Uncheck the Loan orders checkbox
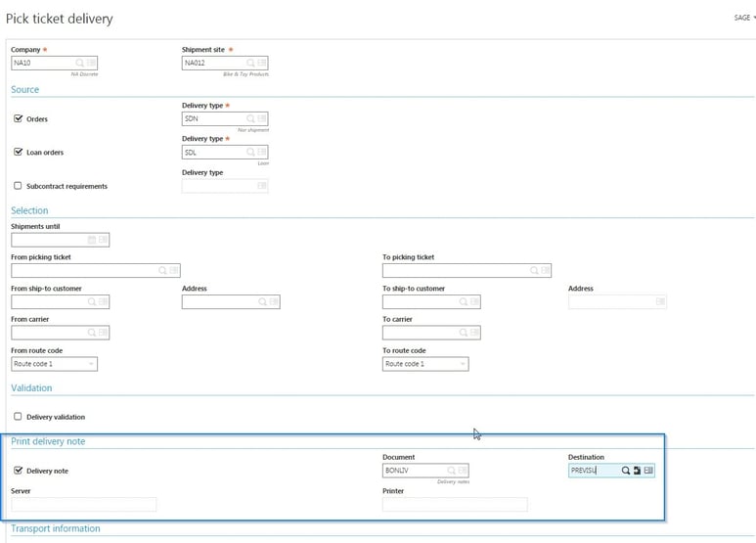 (18, 153)
